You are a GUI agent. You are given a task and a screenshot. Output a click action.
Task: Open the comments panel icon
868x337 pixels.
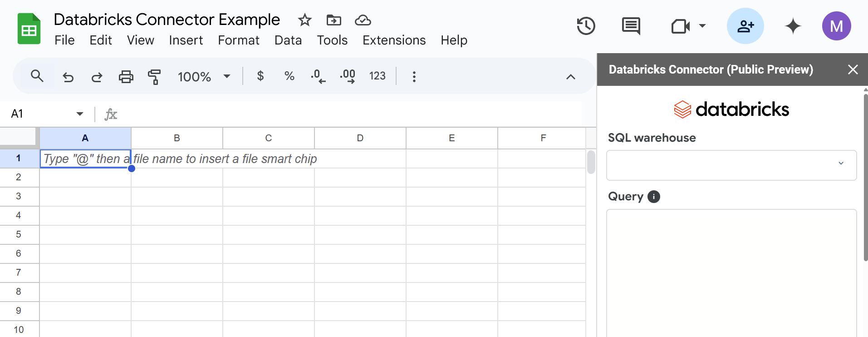point(631,26)
